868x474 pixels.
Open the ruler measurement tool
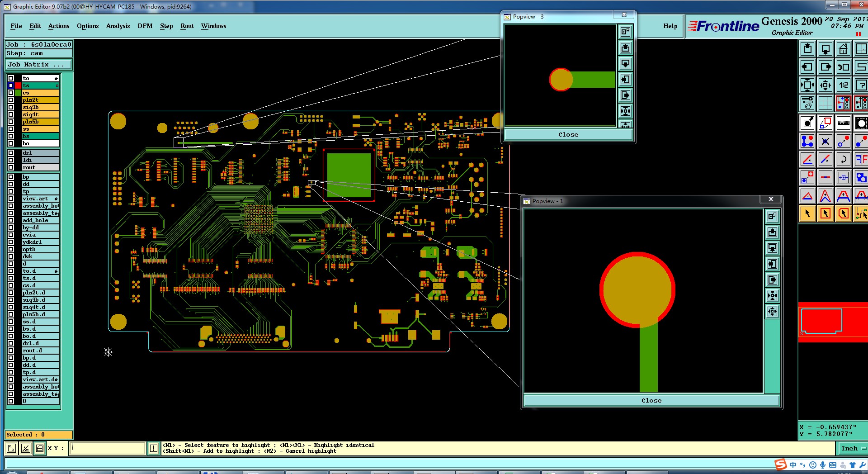[843, 123]
